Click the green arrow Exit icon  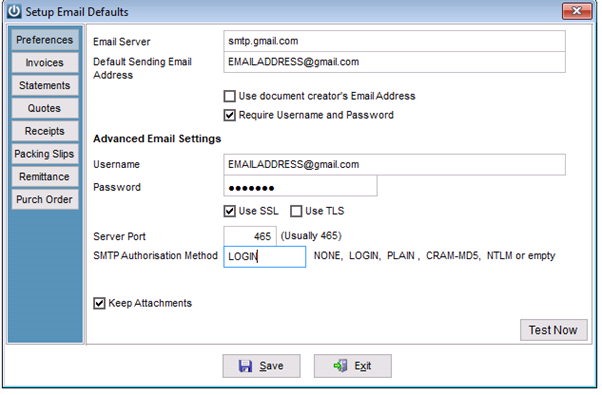pos(341,366)
